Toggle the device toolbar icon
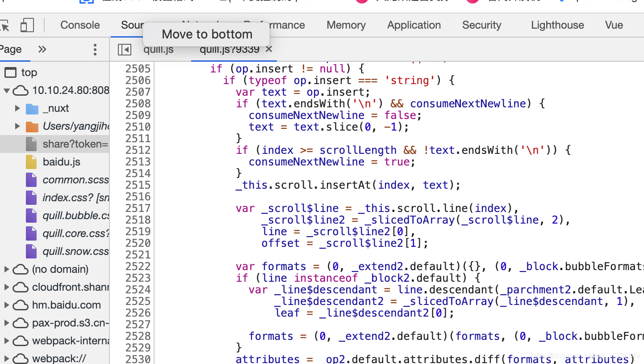644x364 pixels. [27, 25]
